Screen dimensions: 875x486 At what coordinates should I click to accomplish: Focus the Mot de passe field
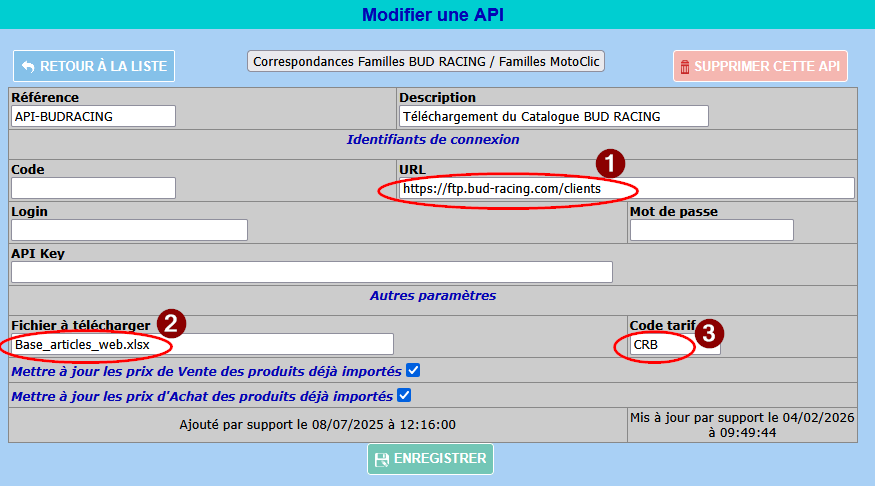click(x=711, y=230)
